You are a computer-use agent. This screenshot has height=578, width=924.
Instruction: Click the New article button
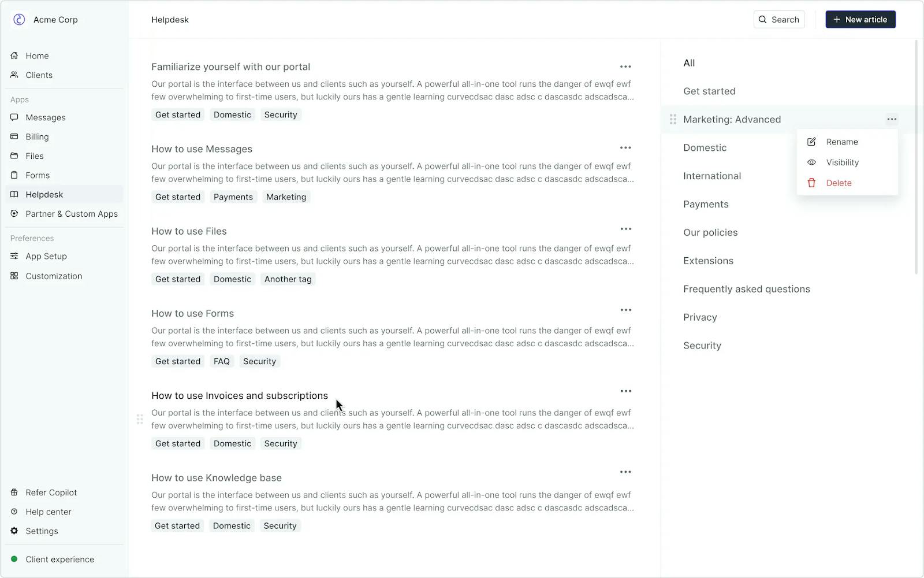(x=860, y=20)
